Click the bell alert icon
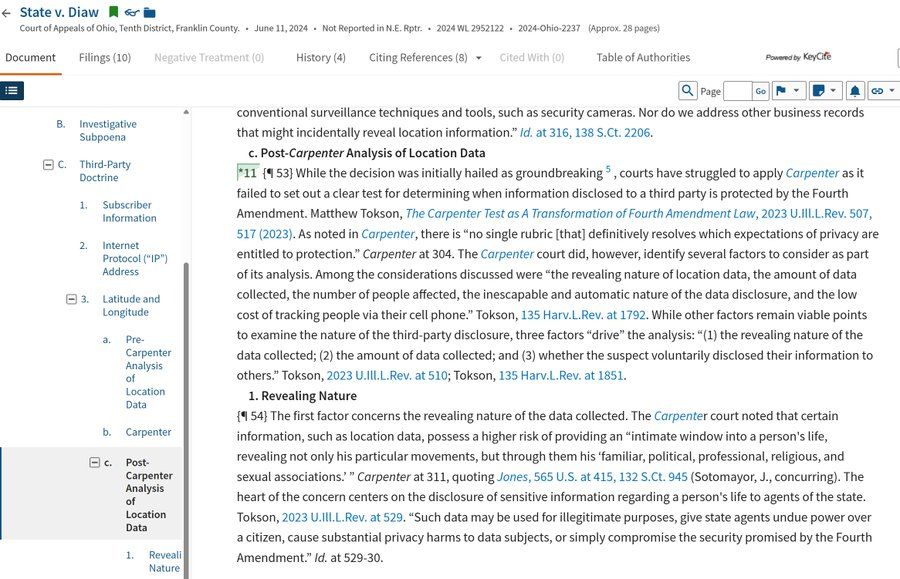Viewport: 900px width, 579px height. click(855, 91)
